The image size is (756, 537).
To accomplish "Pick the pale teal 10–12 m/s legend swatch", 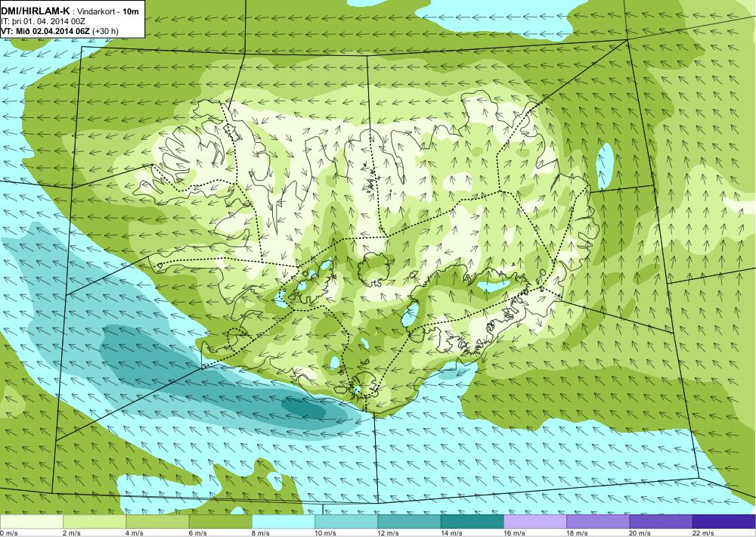I will click(346, 522).
